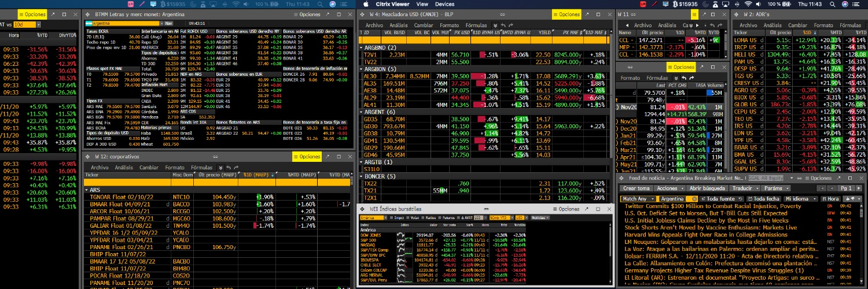Open the Archivo menu in W 12 corporativos
Screen dimensions: 868x289
[99, 168]
